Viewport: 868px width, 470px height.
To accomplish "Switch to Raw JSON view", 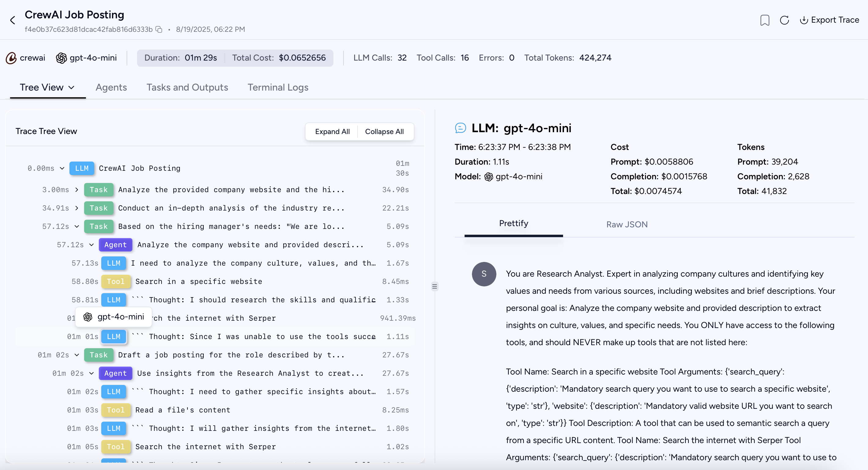I will 626,225.
